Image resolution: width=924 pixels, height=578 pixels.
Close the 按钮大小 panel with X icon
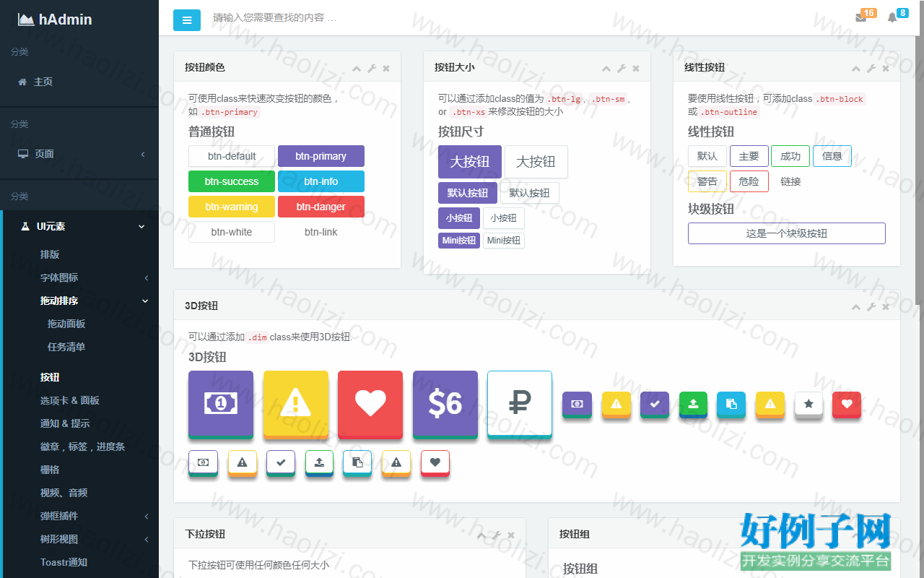coord(636,68)
